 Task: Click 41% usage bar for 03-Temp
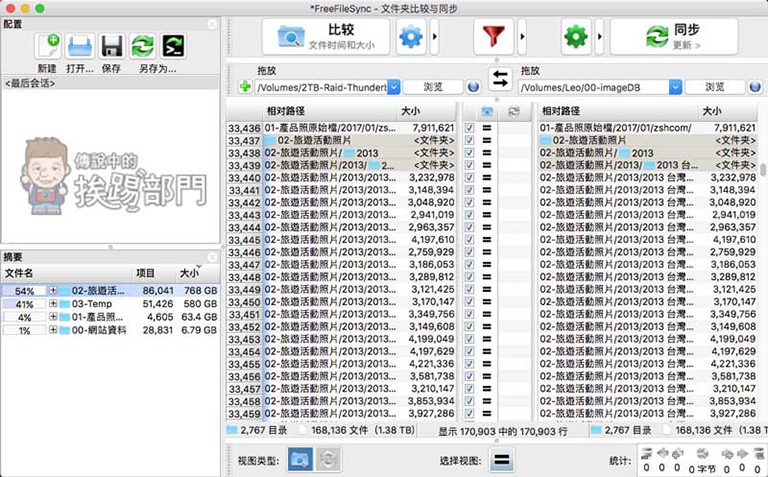(24, 304)
